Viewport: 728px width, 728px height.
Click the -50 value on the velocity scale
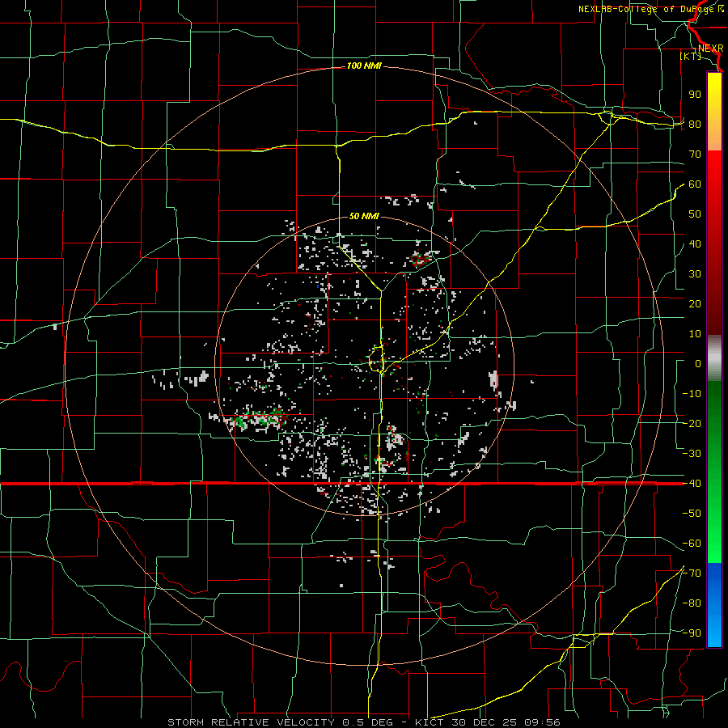pyautogui.click(x=692, y=514)
